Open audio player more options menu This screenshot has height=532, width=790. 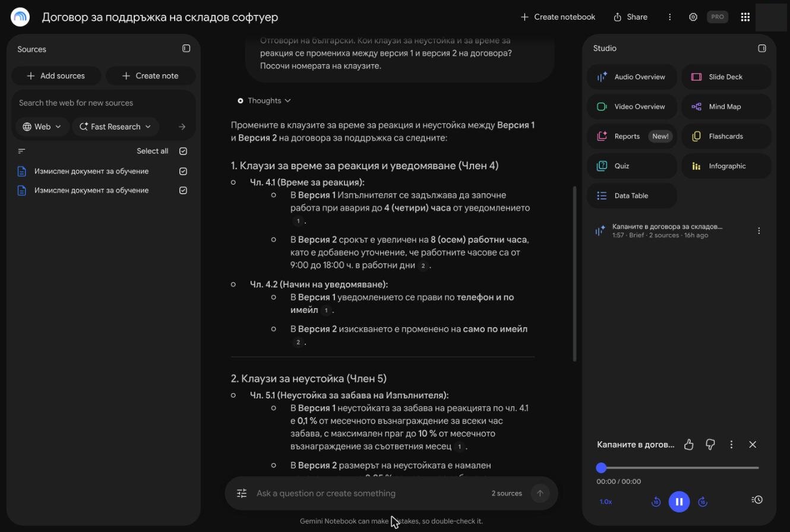731,444
